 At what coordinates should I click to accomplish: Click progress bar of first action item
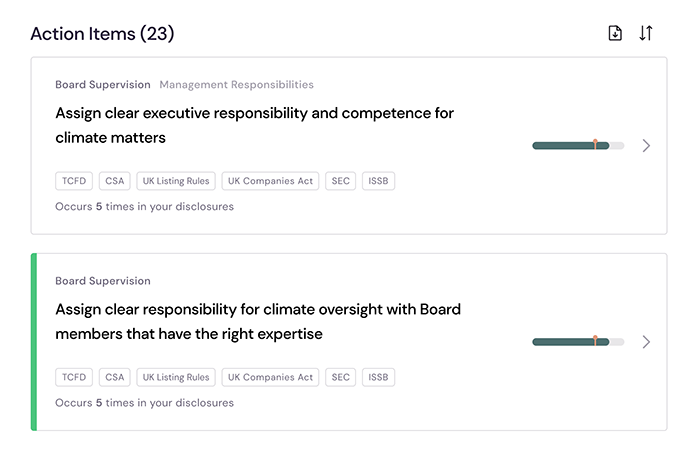tap(578, 145)
